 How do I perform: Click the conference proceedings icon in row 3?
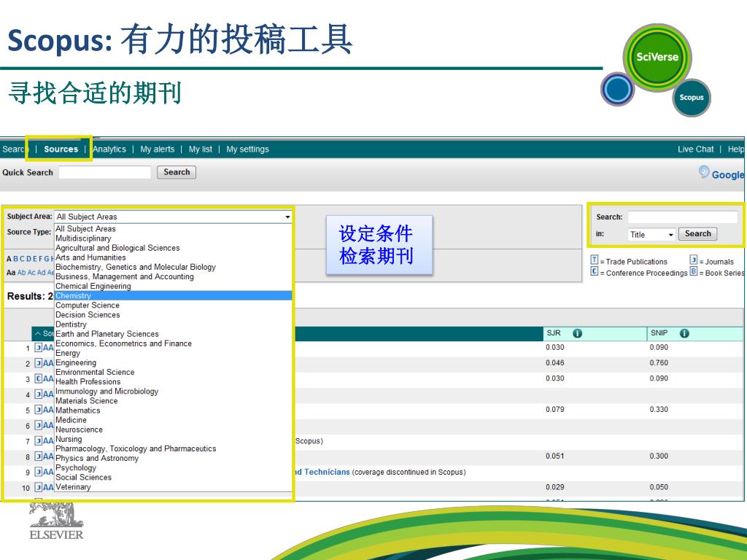pos(39,378)
